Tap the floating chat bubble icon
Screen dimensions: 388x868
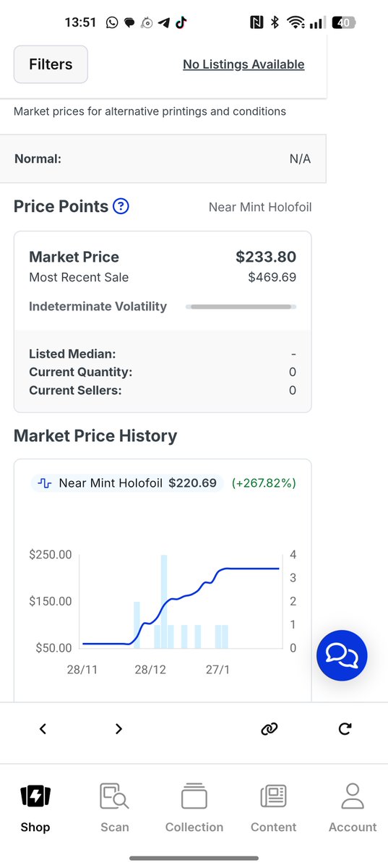click(x=342, y=655)
